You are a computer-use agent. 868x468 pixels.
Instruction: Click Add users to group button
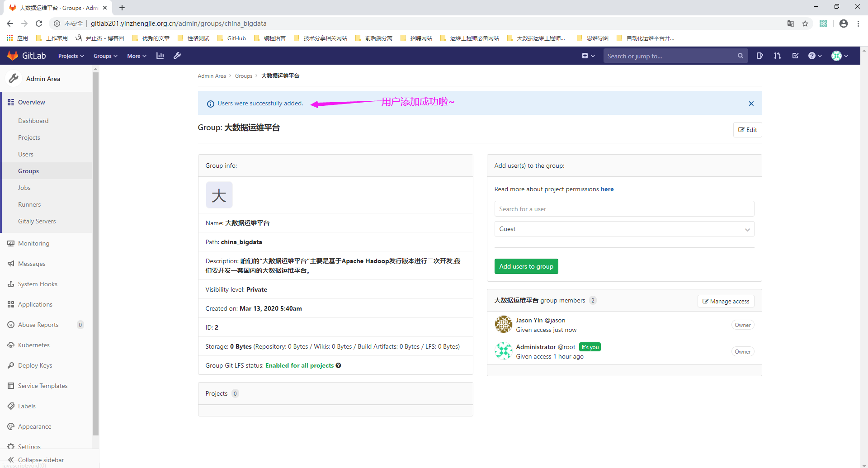tap(526, 266)
